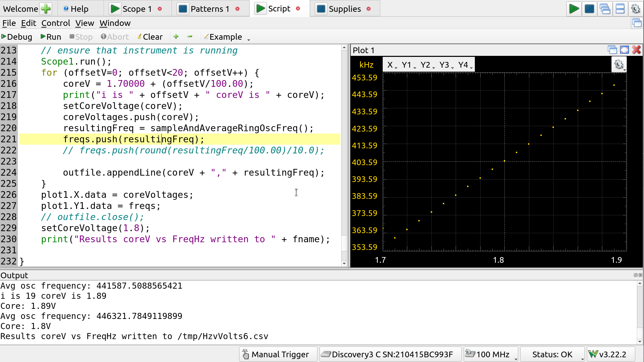Expand the Example script dropdown

249,39
